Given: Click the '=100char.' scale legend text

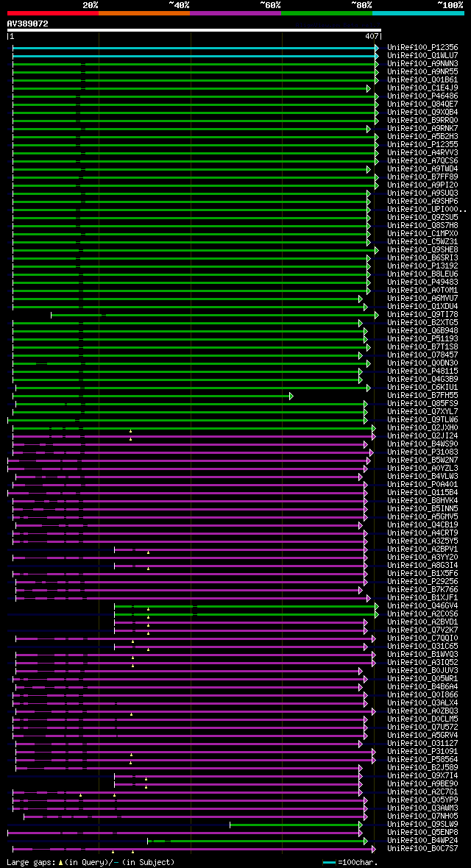Looking at the screenshot, I should point(358,862).
